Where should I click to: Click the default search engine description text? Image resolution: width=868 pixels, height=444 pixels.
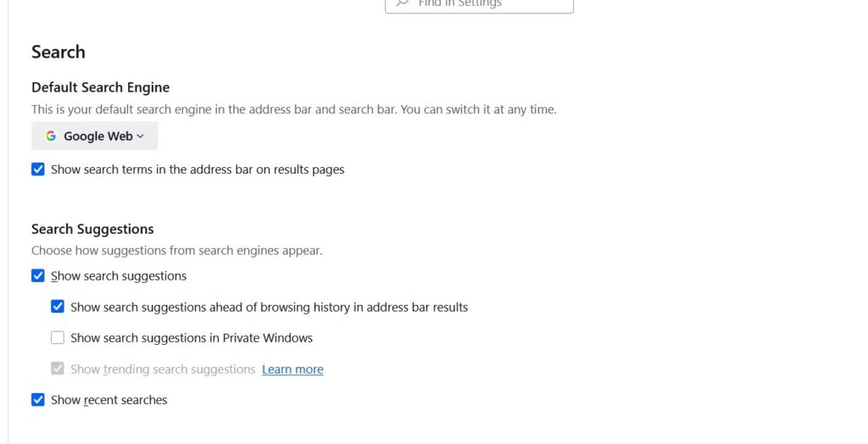coord(294,109)
